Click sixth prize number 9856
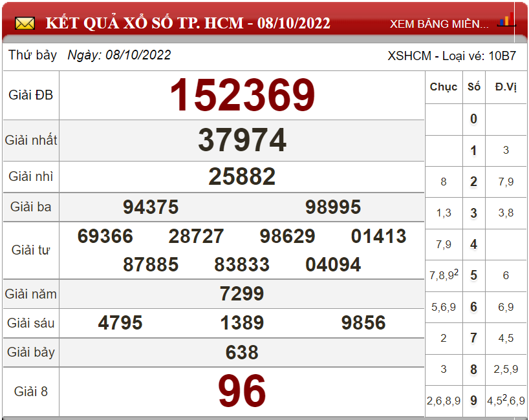Image resolution: width=529 pixels, height=420 pixels. pyautogui.click(x=363, y=323)
